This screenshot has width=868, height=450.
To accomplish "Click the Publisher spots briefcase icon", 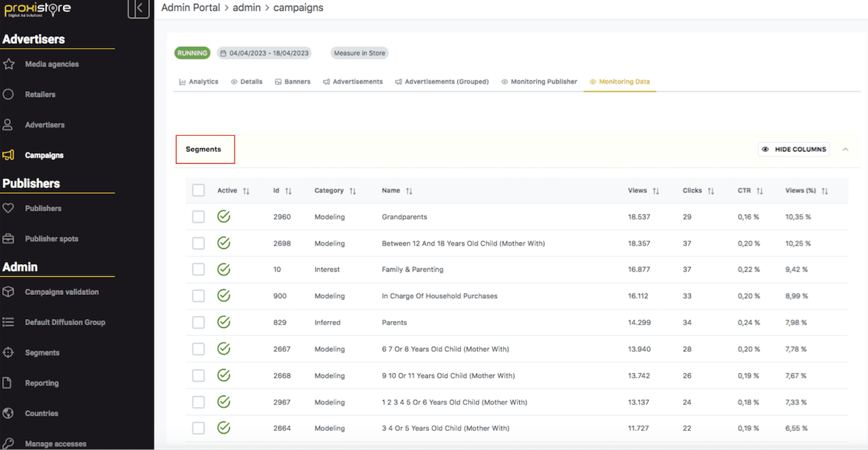I will pos(8,239).
